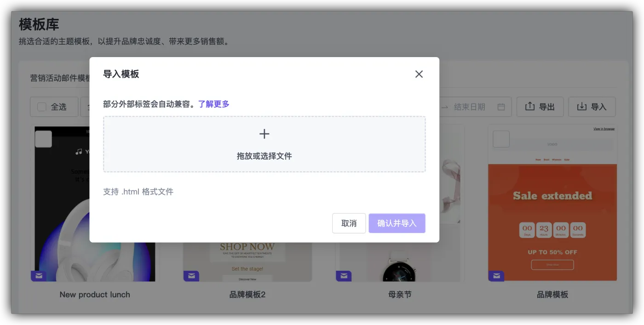The height and width of the screenshot is (325, 644).
Task: Click mail badge on New product lunch
Action: (x=39, y=276)
